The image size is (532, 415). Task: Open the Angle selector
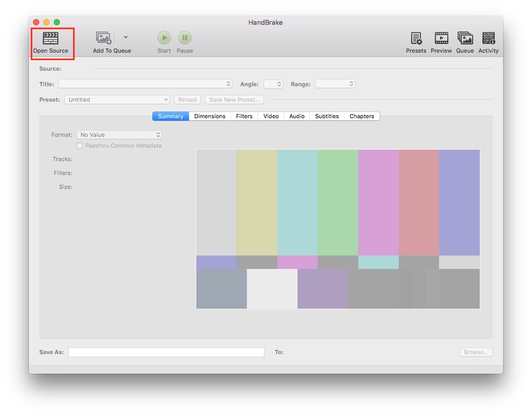point(273,84)
